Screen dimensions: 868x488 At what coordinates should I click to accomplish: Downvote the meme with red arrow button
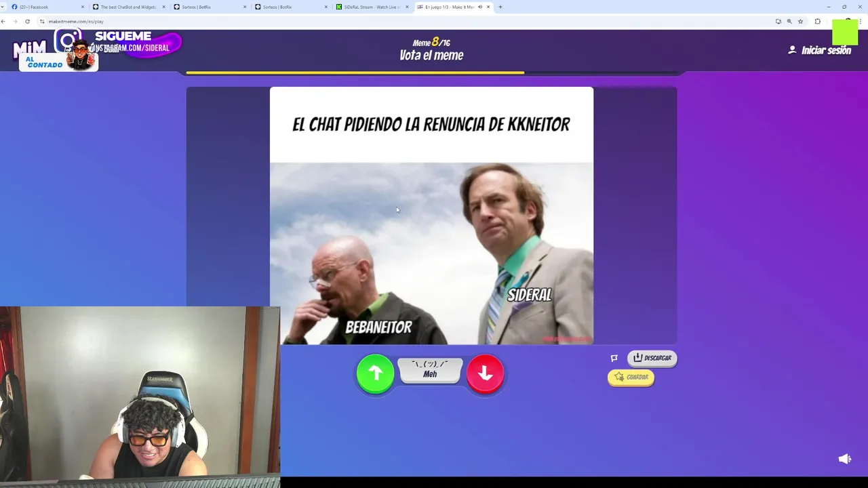coord(485,373)
